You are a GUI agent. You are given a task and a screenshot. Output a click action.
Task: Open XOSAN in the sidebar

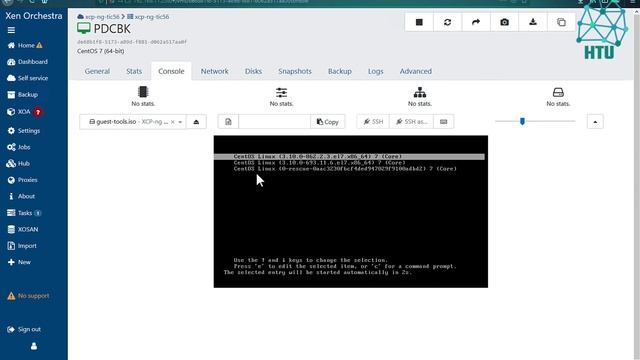click(23, 229)
